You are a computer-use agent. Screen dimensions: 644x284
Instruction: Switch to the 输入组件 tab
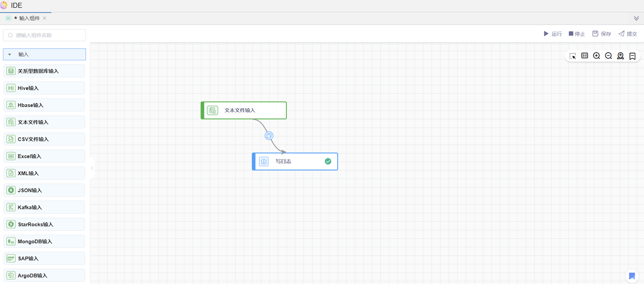click(x=29, y=18)
